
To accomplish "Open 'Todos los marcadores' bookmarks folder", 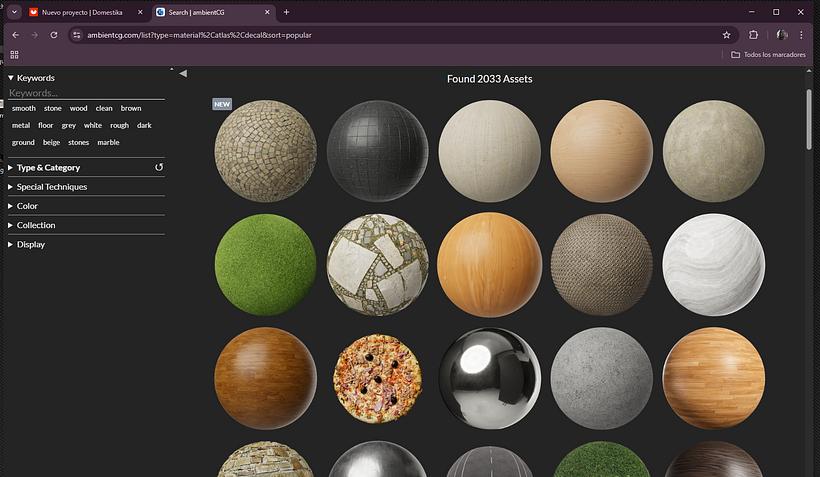I will pos(770,54).
